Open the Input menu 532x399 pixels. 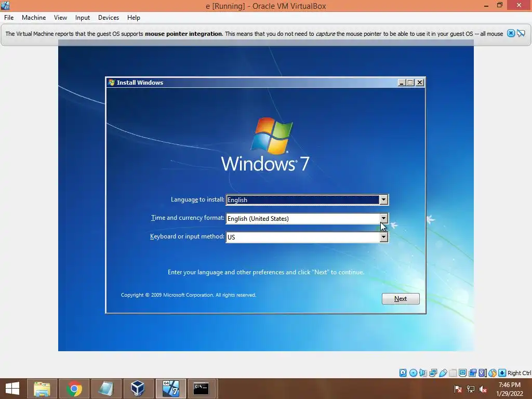pyautogui.click(x=83, y=18)
